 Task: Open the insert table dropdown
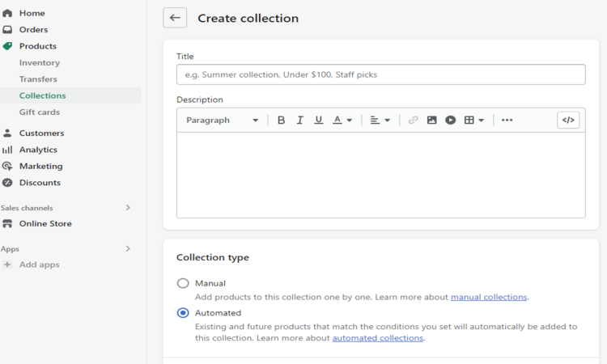pos(473,120)
